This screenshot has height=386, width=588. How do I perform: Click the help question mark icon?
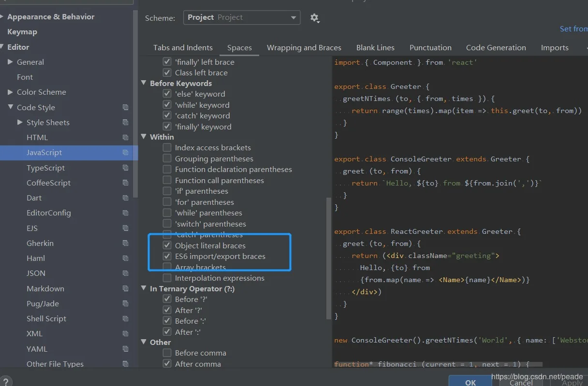[x=6, y=382]
